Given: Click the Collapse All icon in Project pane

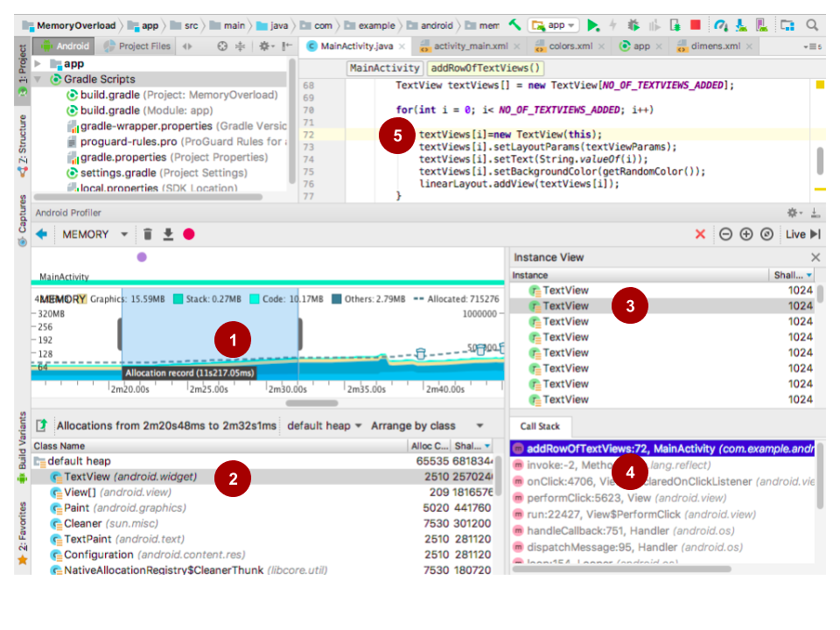Looking at the screenshot, I should click(241, 46).
